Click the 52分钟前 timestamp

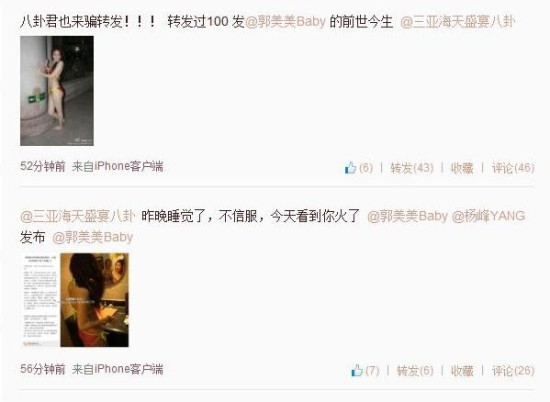tap(42, 166)
